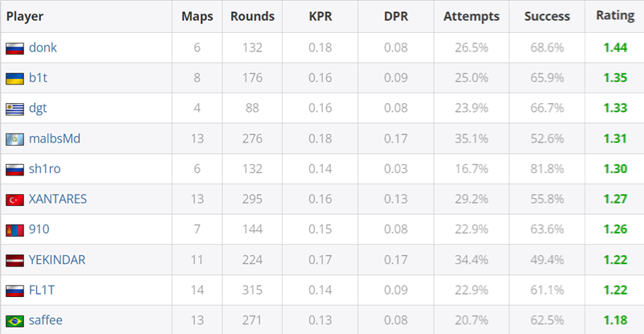Click the Mongolian flag beside 910

[14, 230]
